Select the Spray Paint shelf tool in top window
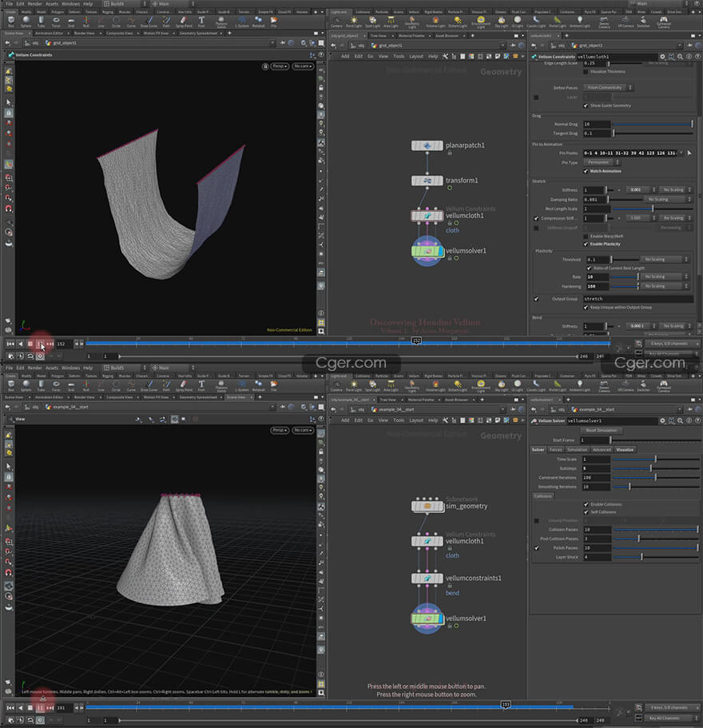The height and width of the screenshot is (728, 703). click(184, 22)
